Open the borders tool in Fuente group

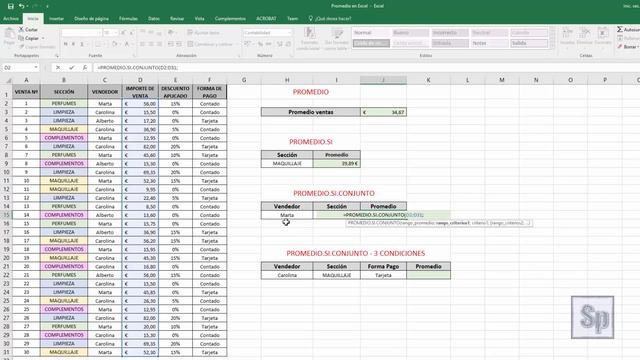pos(98,44)
